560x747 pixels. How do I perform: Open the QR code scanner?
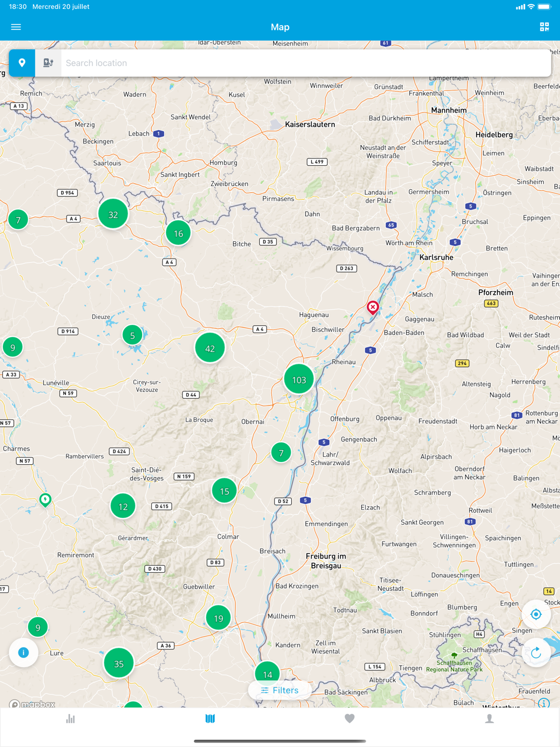pyautogui.click(x=544, y=27)
